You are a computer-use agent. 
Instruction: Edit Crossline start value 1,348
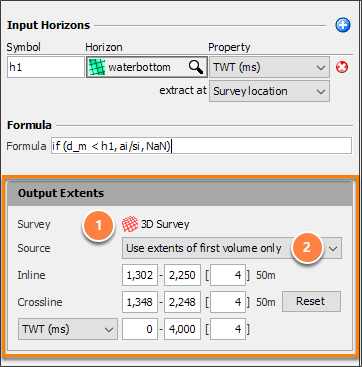tap(140, 302)
